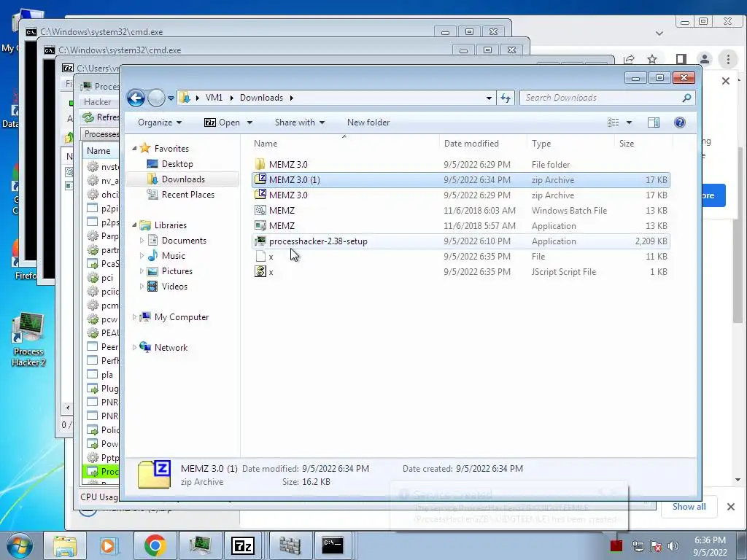Viewport: 747px width, 560px height.
Task: Open Desktop in Favorites
Action: [x=177, y=164]
